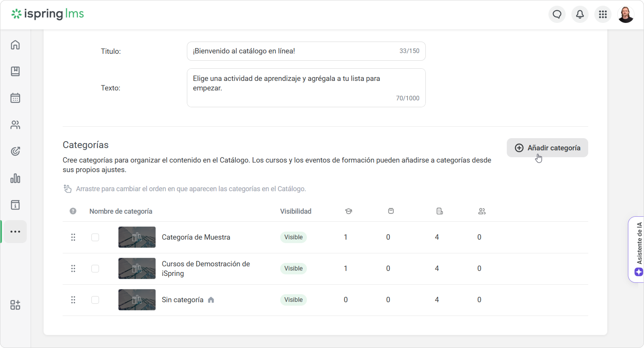Open the target goals sidebar icon
Screen dimensions: 644x348
[15, 151]
